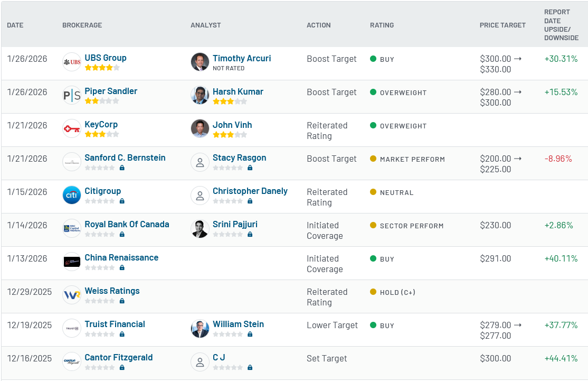The width and height of the screenshot is (588, 381).
Task: Click the BROKERAGE column header
Action: [x=82, y=25]
